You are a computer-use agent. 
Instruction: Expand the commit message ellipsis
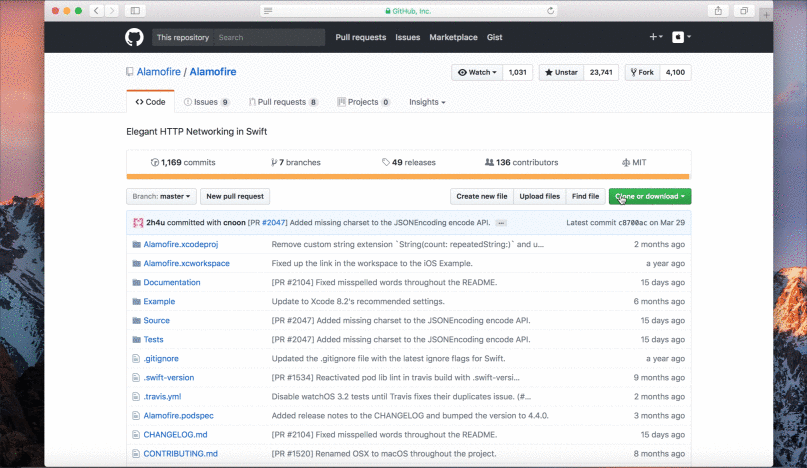click(501, 222)
